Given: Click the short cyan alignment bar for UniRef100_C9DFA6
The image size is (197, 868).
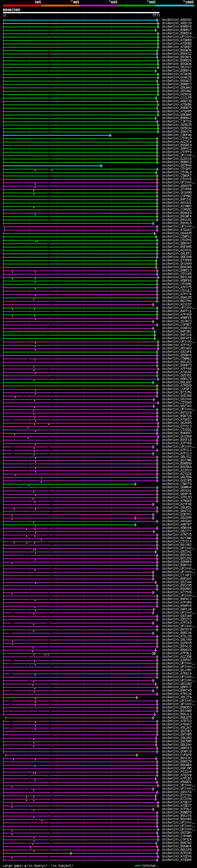Looking at the screenshot, I should 57,135.
